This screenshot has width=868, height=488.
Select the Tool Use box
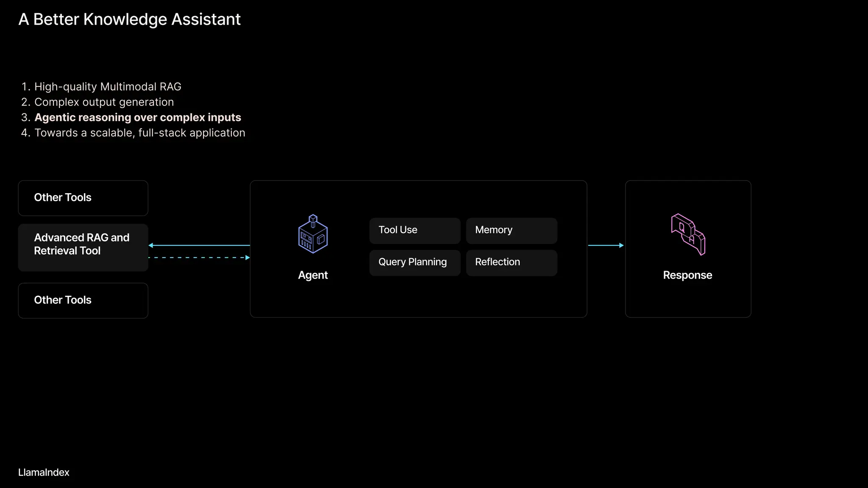[x=415, y=230]
